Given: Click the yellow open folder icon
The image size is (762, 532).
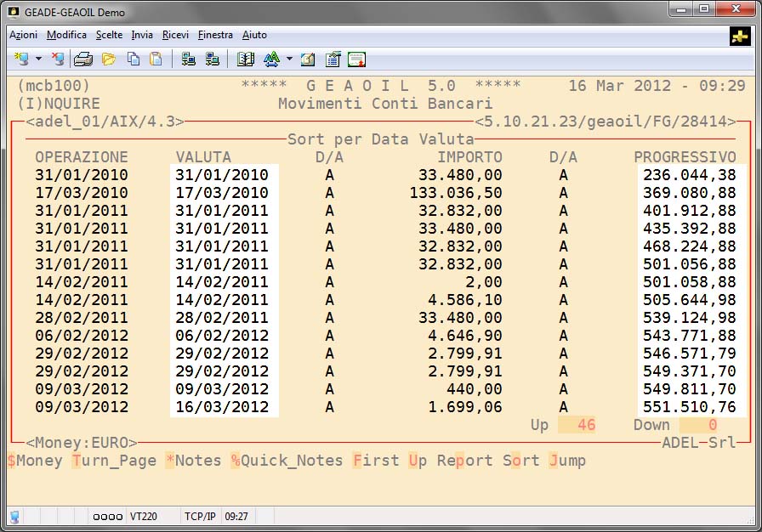Looking at the screenshot, I should point(109,59).
